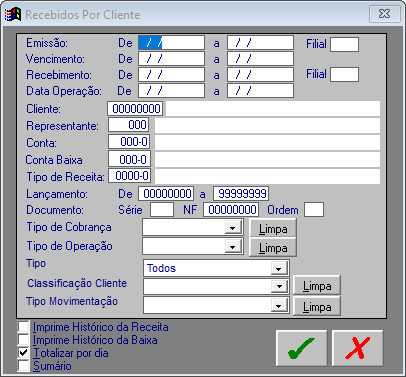
Task: Click the Filial field beside Emissão
Action: (344, 44)
